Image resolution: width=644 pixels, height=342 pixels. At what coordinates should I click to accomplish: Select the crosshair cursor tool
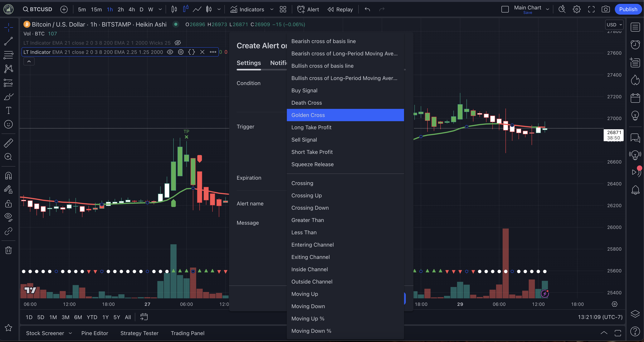(8, 27)
